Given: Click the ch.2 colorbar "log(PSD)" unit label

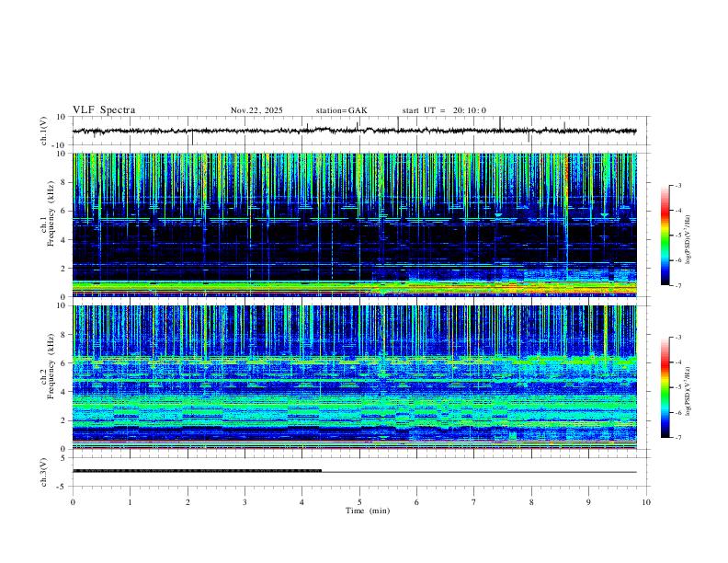Looking at the screenshot, I should coord(688,391).
